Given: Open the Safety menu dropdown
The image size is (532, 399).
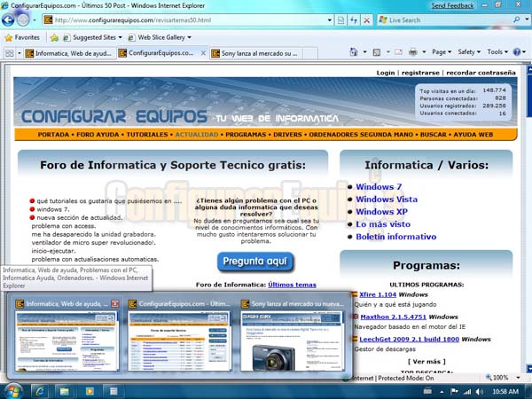Looking at the screenshot, I should 469,52.
